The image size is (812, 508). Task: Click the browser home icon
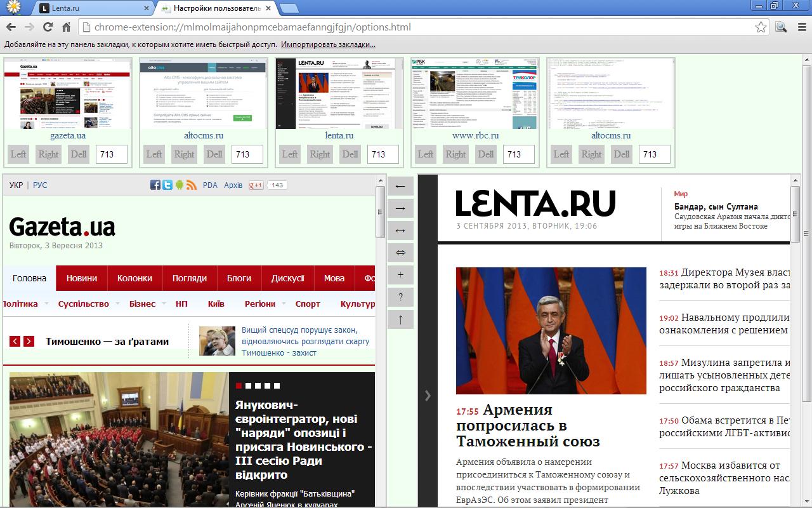[66, 27]
